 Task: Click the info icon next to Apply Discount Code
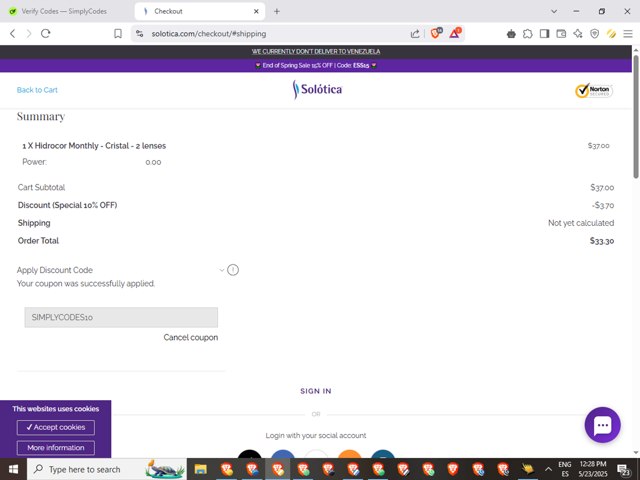coord(233,270)
